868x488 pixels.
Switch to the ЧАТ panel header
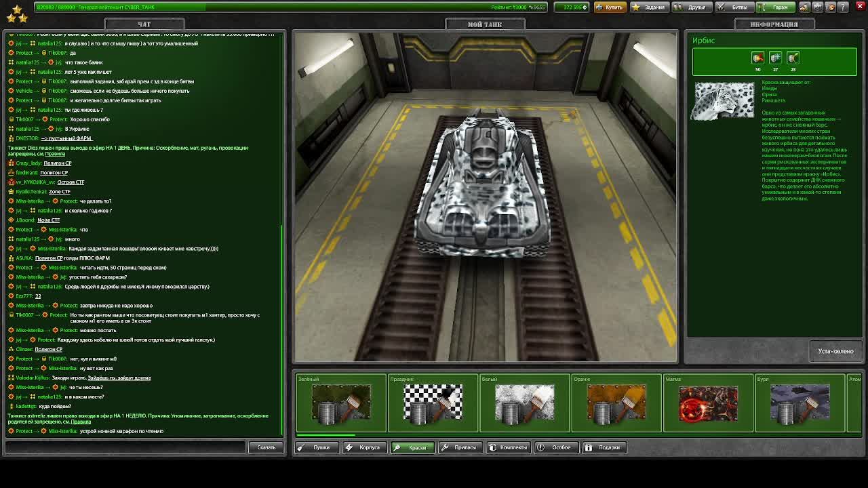(144, 24)
